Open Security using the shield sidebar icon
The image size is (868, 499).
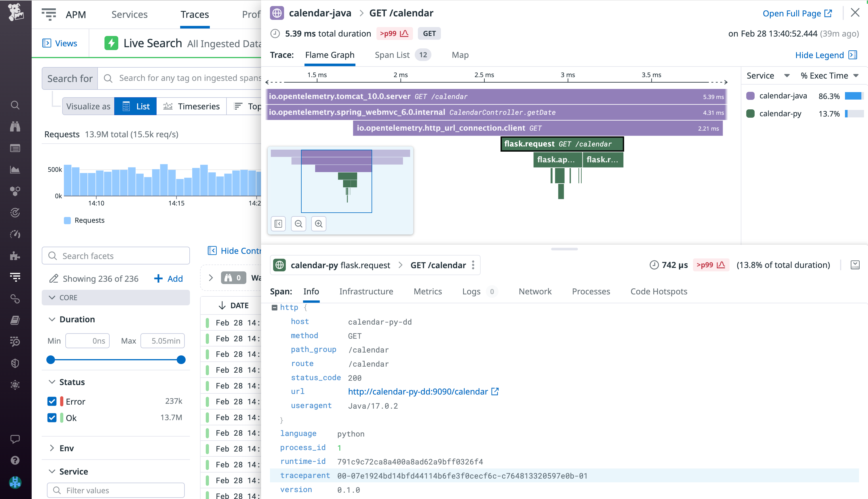pos(15,363)
